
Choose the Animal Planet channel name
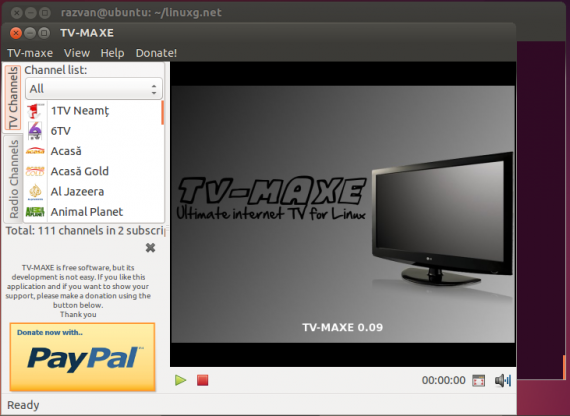click(x=87, y=212)
